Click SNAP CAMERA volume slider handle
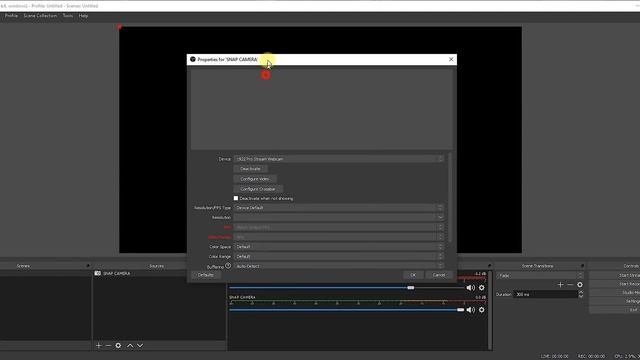 pos(460,310)
